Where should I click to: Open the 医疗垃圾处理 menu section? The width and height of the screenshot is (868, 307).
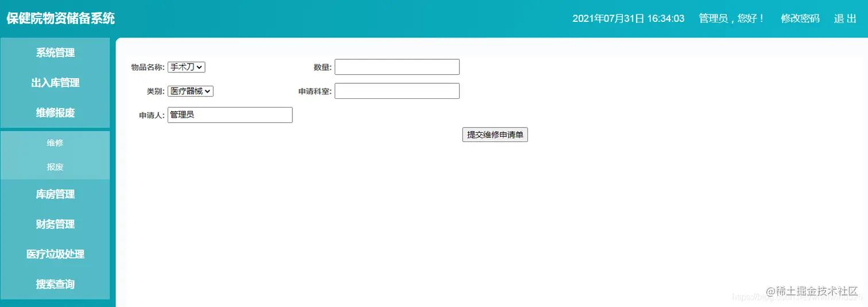55,254
